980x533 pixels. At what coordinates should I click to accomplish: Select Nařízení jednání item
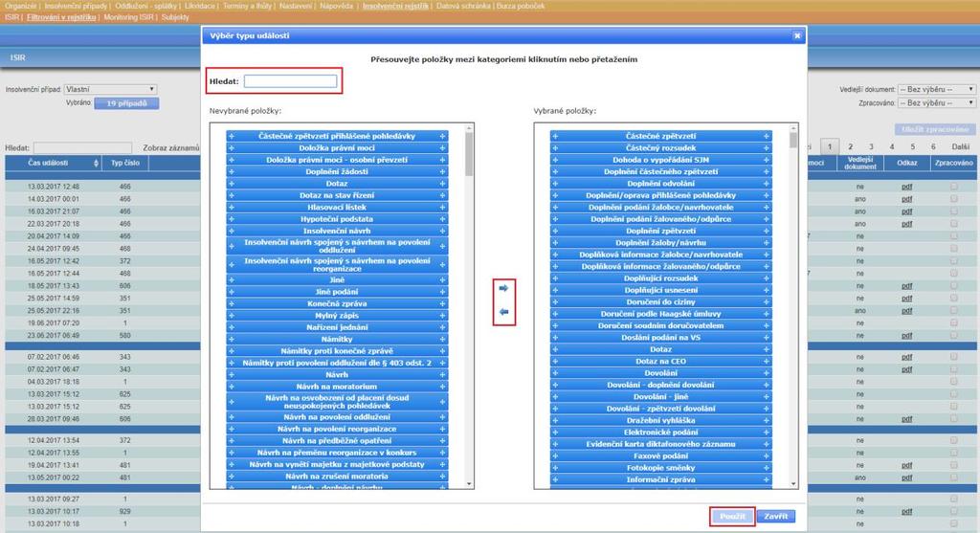[x=337, y=327]
